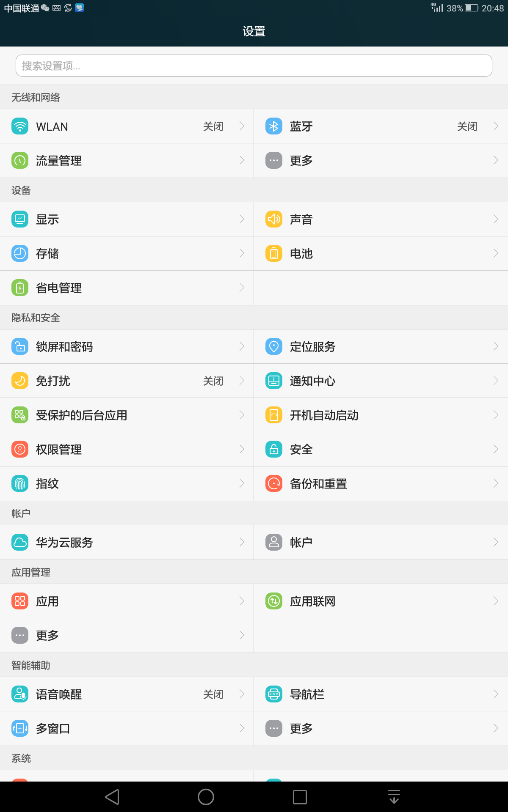Image resolution: width=508 pixels, height=812 pixels.
Task: Open chevron on 定位服务 row
Action: point(496,346)
